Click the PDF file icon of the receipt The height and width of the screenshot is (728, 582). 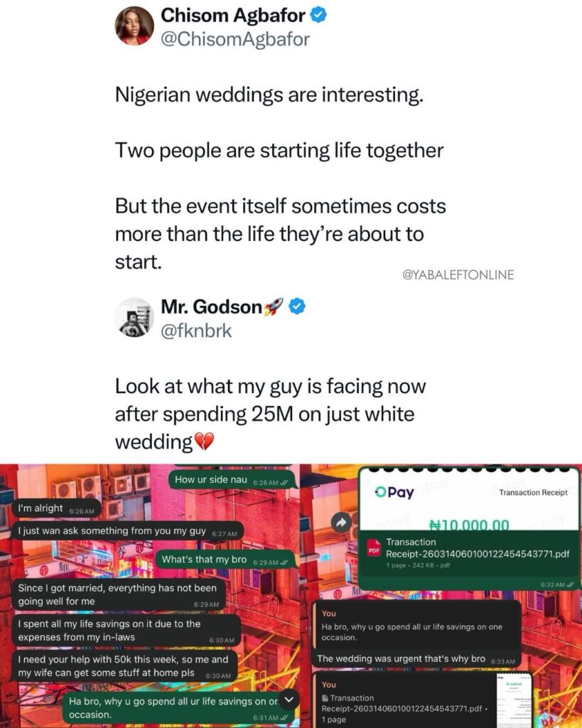(x=374, y=549)
